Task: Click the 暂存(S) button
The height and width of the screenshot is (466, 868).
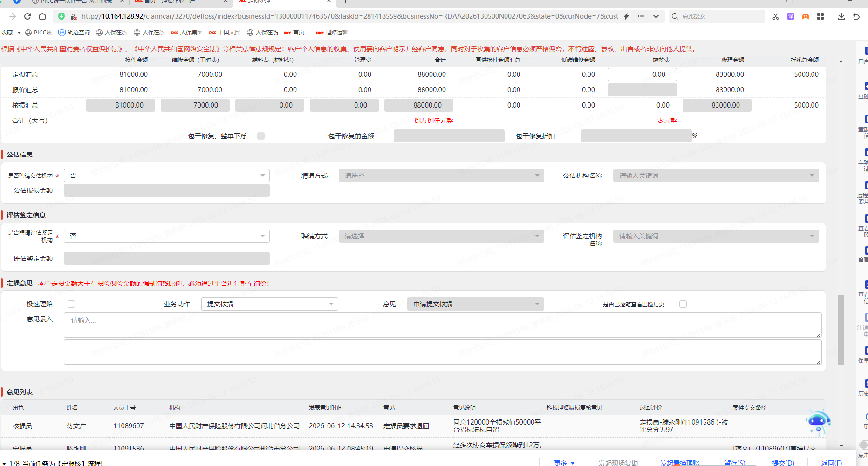Action: [735, 463]
